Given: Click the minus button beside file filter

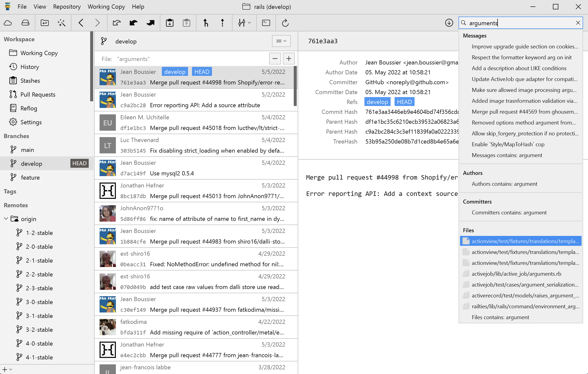Looking at the screenshot, I should [x=275, y=59].
